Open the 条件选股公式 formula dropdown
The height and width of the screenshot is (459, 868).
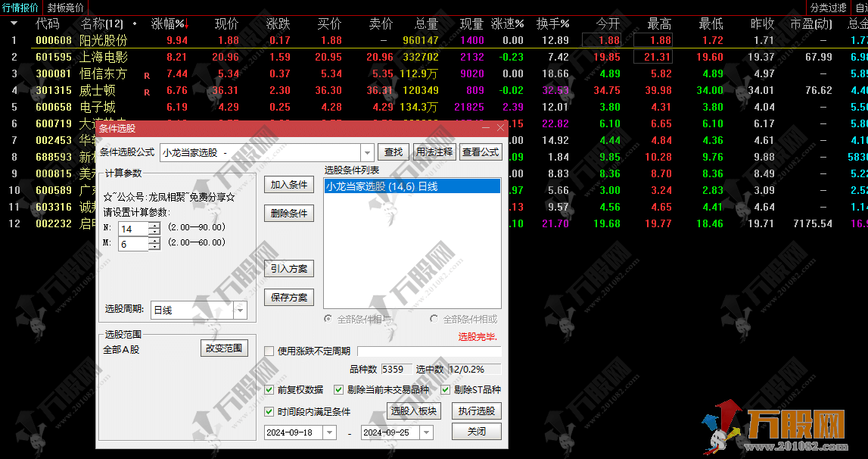(x=367, y=152)
